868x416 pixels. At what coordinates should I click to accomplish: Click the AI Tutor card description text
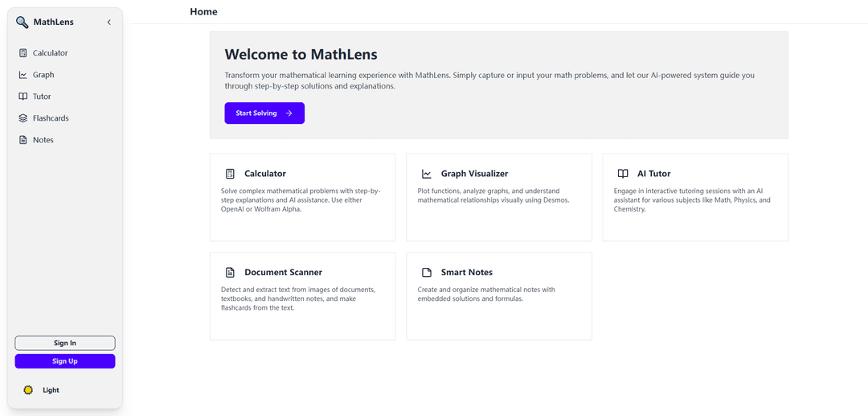[692, 200]
